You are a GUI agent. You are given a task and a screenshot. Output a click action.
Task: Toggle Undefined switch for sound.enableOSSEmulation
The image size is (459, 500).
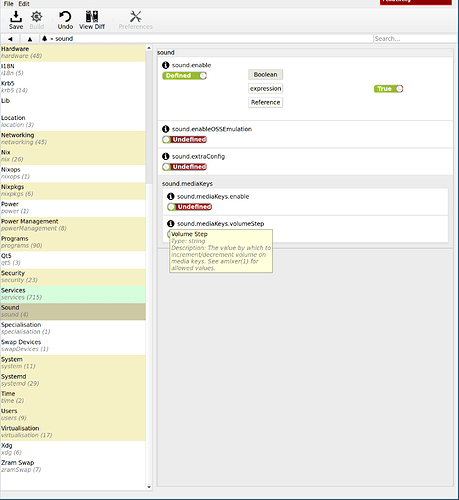coord(184,139)
